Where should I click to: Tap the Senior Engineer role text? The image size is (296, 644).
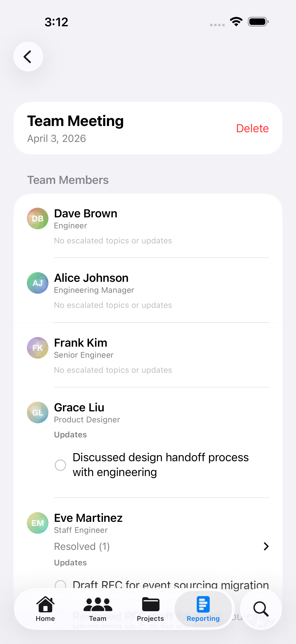click(84, 355)
